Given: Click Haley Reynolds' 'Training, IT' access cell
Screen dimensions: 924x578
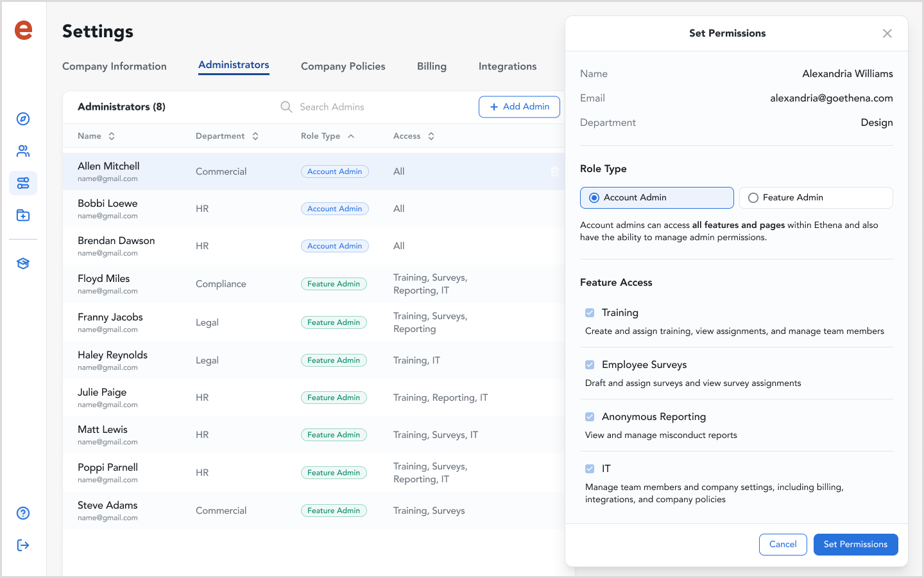Looking at the screenshot, I should coord(416,360).
